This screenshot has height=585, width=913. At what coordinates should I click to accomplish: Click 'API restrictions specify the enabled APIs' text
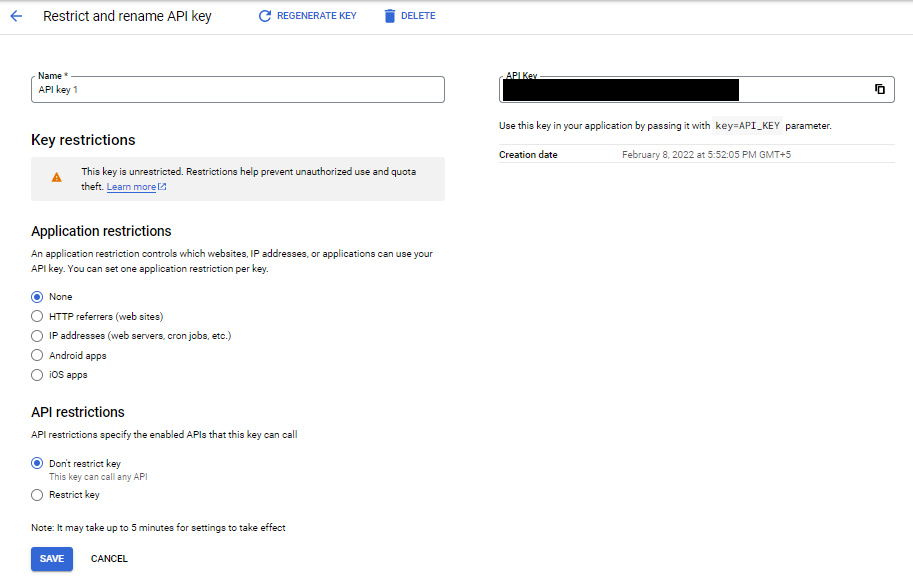164,435
